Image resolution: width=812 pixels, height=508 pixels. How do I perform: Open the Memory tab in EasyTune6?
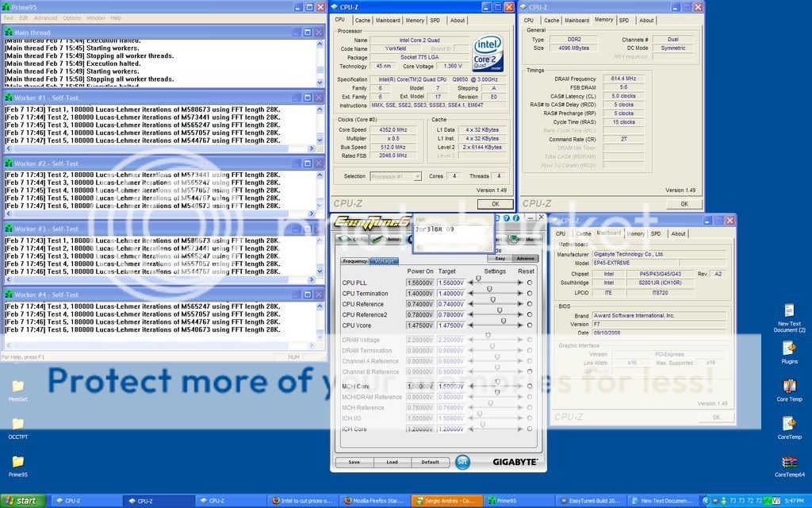coord(386,239)
